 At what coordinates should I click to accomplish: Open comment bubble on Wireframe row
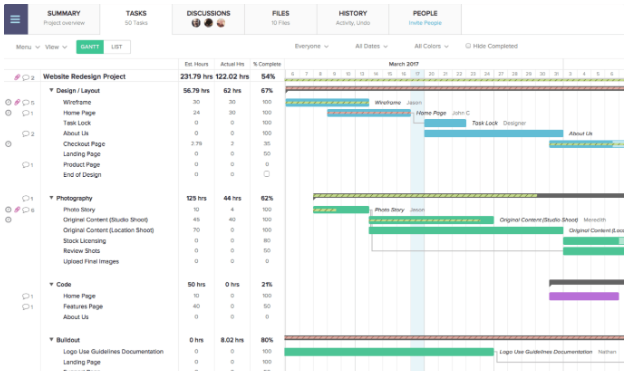[x=26, y=103]
